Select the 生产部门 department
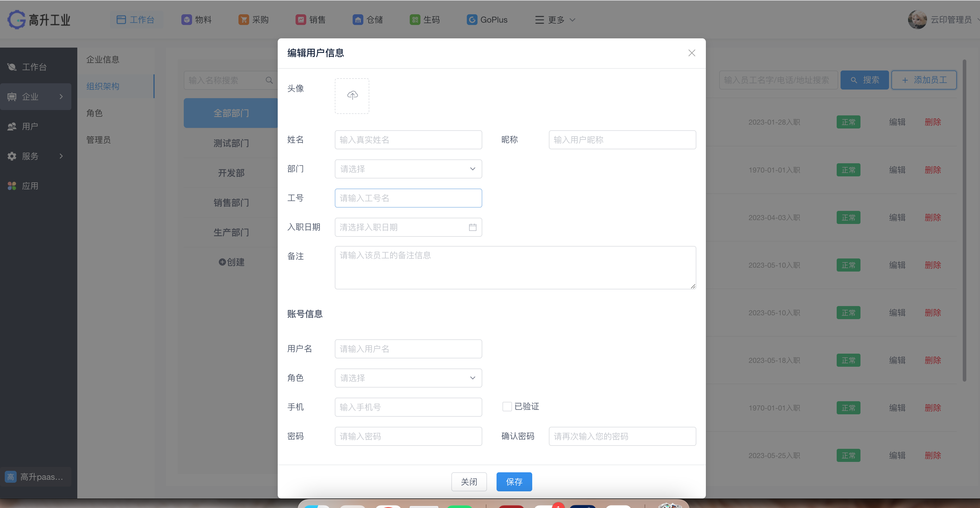Viewport: 980px width, 508px height. click(x=231, y=232)
